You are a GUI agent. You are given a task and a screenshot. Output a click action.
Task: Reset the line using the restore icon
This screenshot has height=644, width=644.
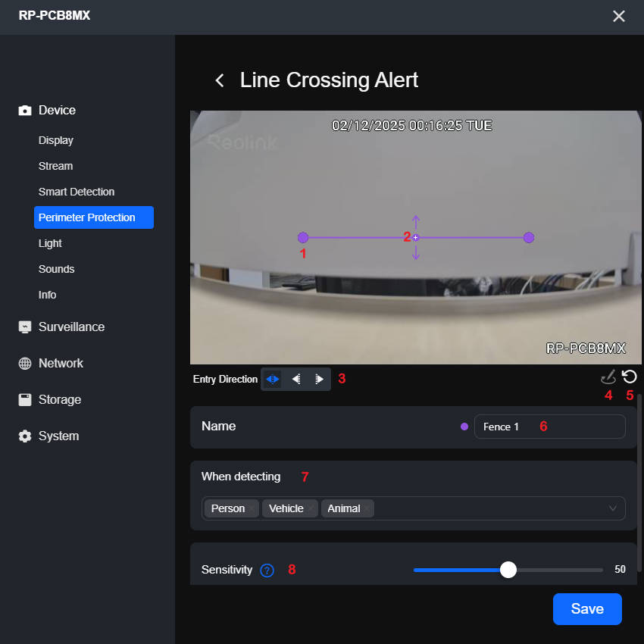[629, 376]
